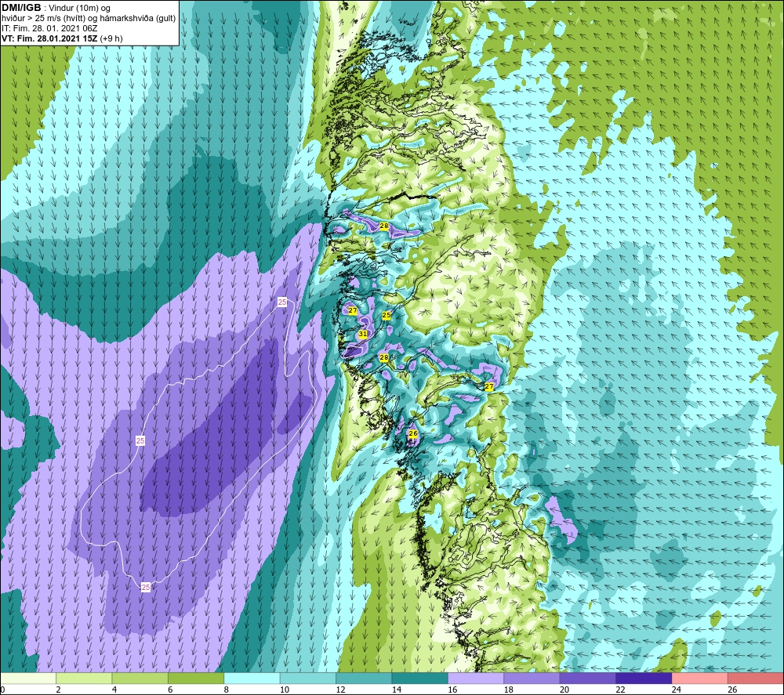This screenshot has width=784, height=695.
Task: Click the yellow 27 gust label beside 25
Action: (353, 310)
